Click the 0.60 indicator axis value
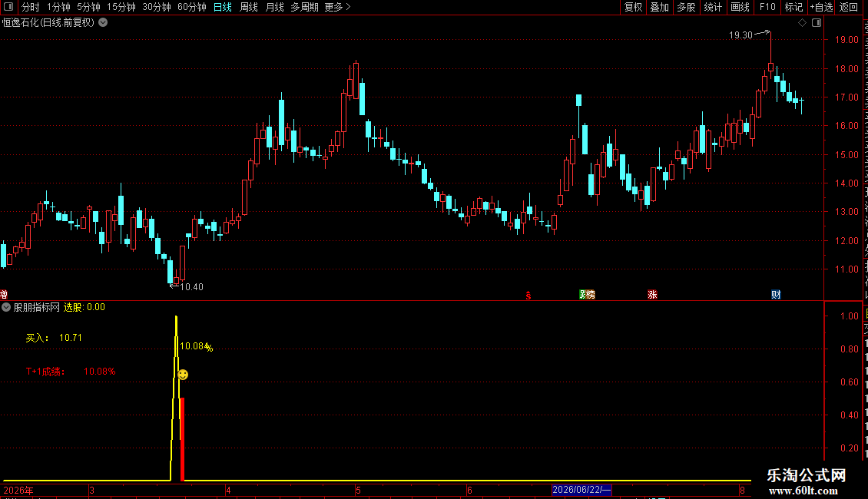This screenshot has width=868, height=499. [849, 382]
